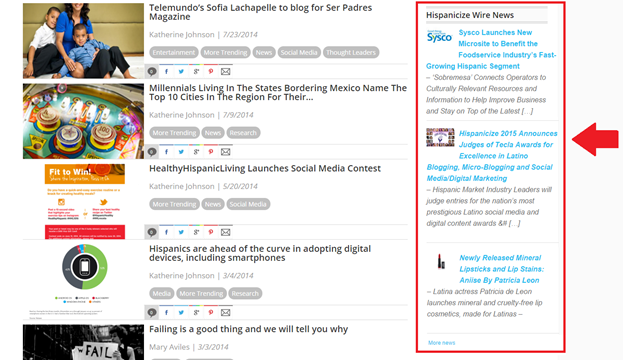The height and width of the screenshot is (360, 623).
Task: Click News tag on Telemundo article
Action: click(x=264, y=52)
